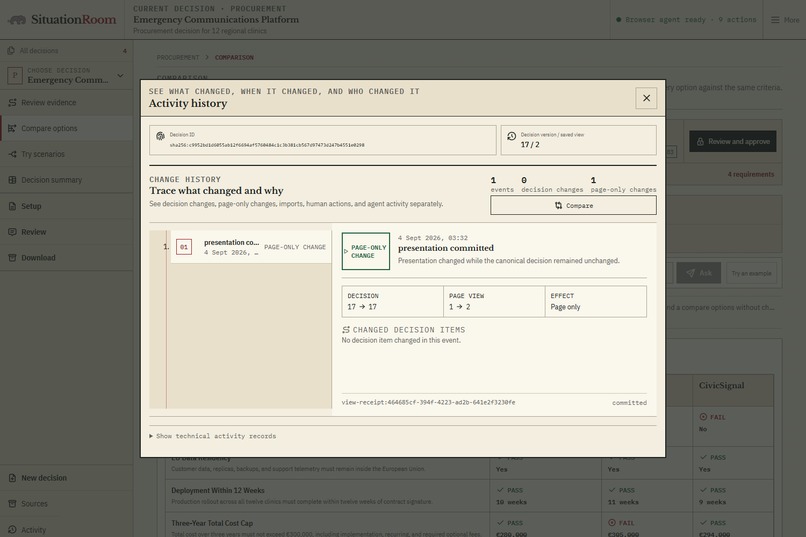Open Review evidence in sidebar
This screenshot has height=537, width=806.
click(x=66, y=103)
